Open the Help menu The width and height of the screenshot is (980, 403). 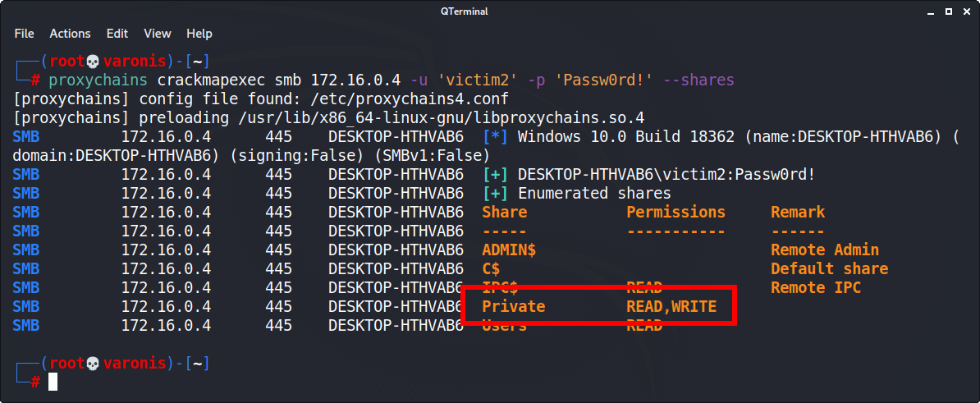199,34
